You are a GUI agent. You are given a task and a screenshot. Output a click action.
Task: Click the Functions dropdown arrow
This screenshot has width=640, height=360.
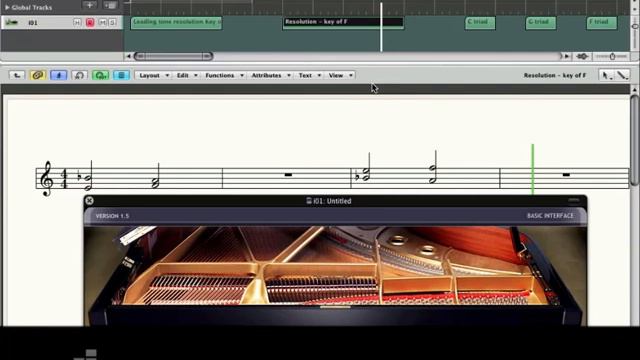coord(242,76)
